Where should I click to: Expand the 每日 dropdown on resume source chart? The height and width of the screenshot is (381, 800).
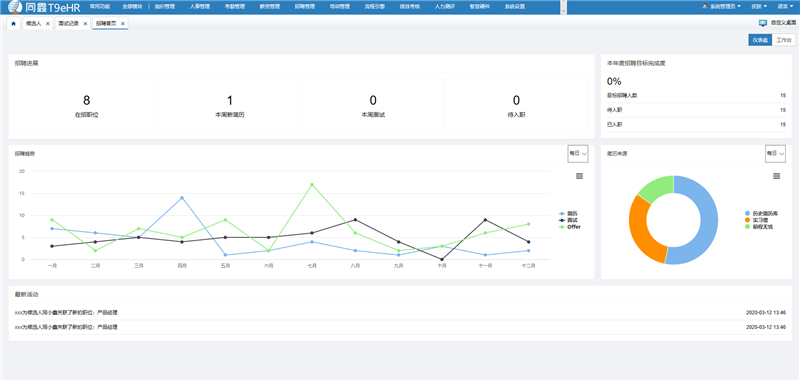click(x=775, y=154)
